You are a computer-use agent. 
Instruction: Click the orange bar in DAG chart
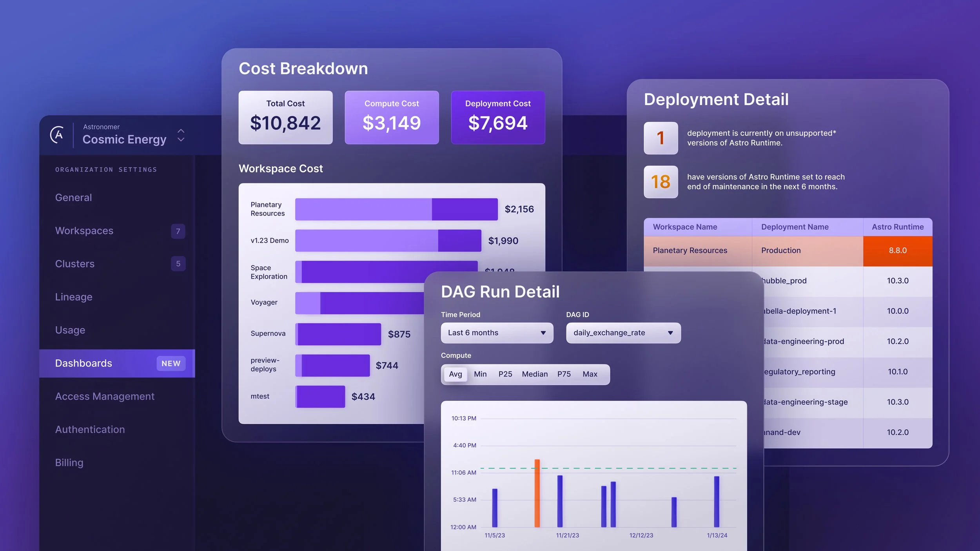coord(537,493)
